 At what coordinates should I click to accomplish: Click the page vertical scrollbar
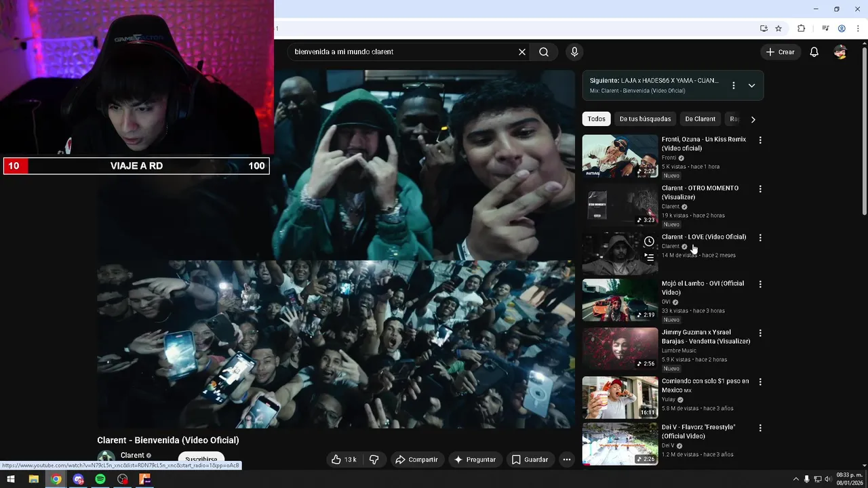tap(864, 132)
